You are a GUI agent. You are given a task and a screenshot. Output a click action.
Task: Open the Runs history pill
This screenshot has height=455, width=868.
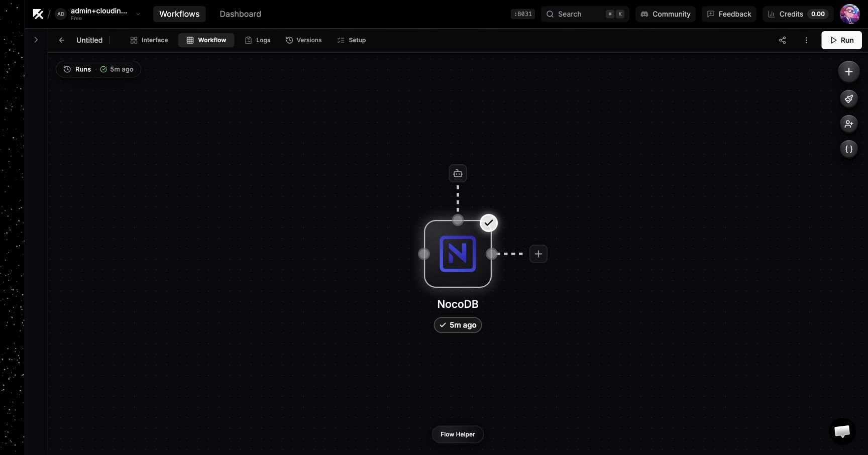click(x=98, y=69)
